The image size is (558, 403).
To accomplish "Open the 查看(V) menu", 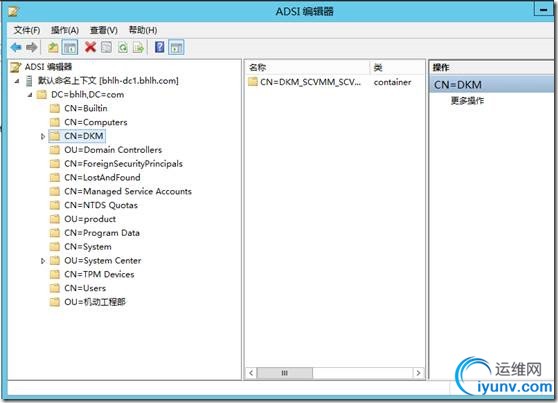I will 104,30.
